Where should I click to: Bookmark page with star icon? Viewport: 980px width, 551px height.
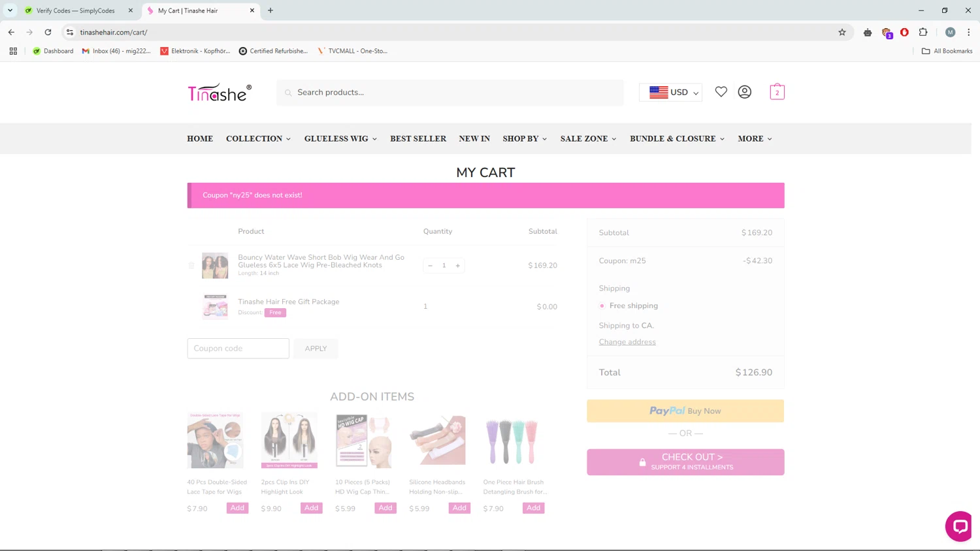tap(842, 32)
